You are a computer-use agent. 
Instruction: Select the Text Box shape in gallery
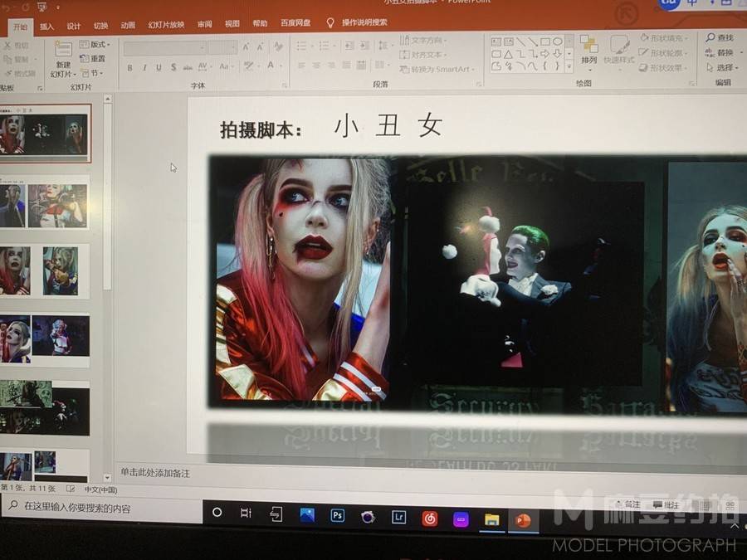496,42
